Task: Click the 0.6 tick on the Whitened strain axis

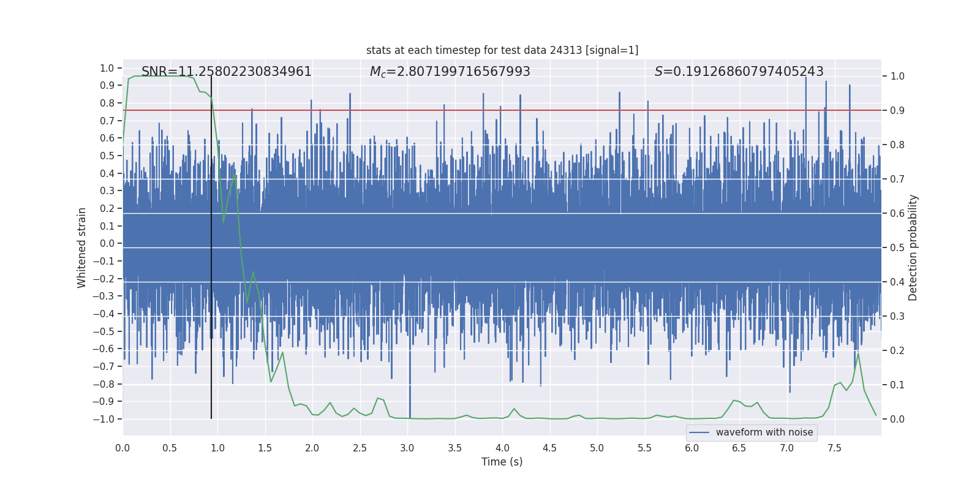Action: click(x=107, y=138)
